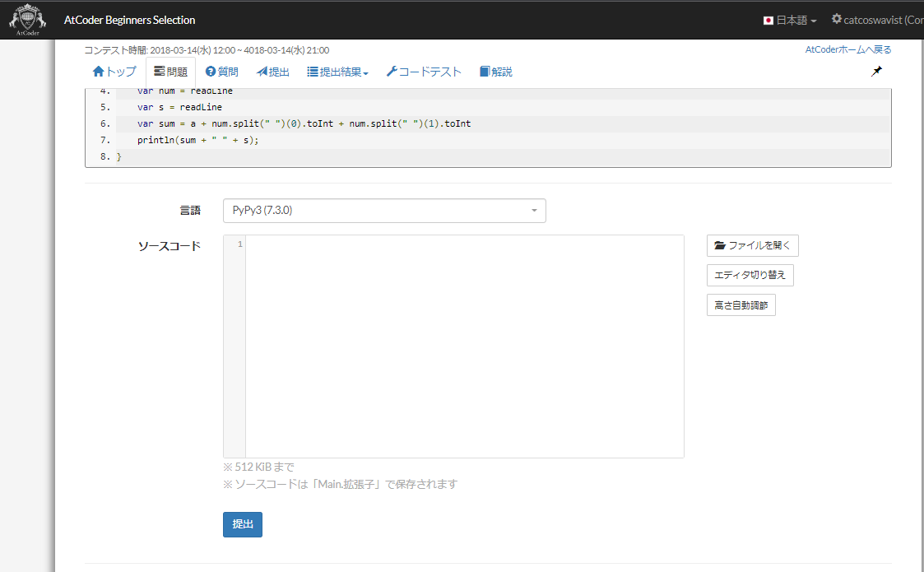Toggle the エディタ切り替え button
The image size is (924, 572).
tap(750, 275)
